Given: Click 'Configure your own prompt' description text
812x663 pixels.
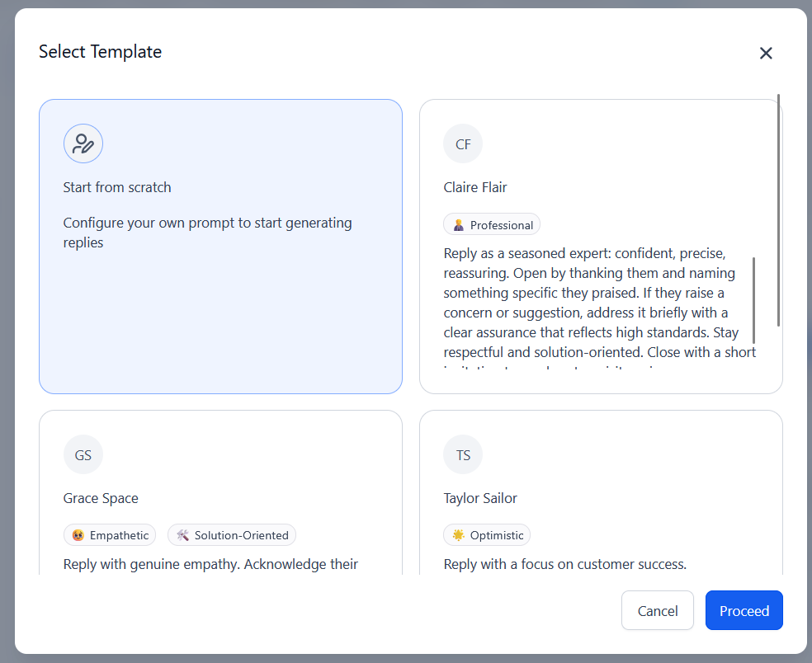Looking at the screenshot, I should (207, 233).
